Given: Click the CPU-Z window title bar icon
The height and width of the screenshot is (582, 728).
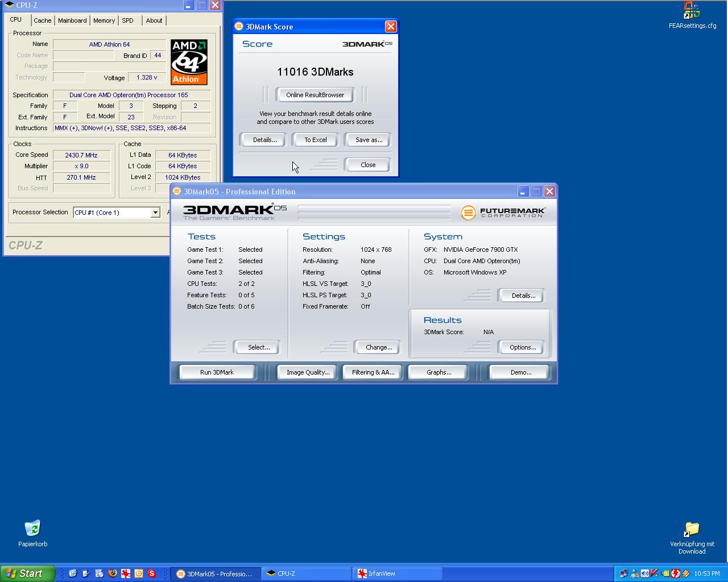Looking at the screenshot, I should click(9, 5).
